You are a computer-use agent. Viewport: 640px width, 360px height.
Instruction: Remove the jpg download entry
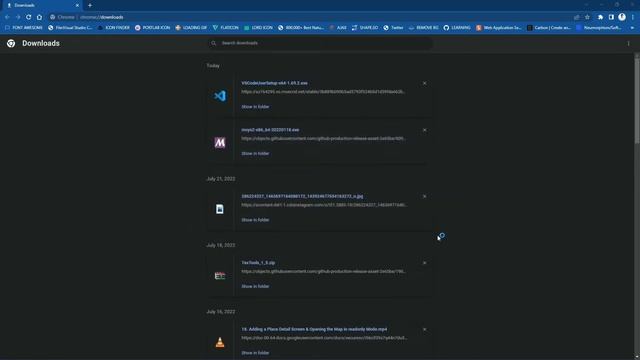(x=424, y=197)
